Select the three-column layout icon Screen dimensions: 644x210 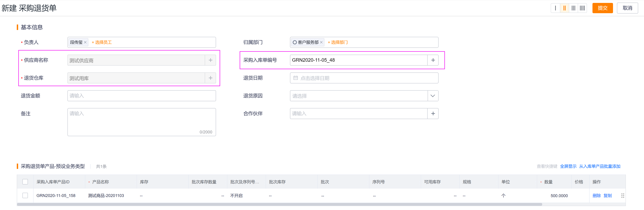573,8
